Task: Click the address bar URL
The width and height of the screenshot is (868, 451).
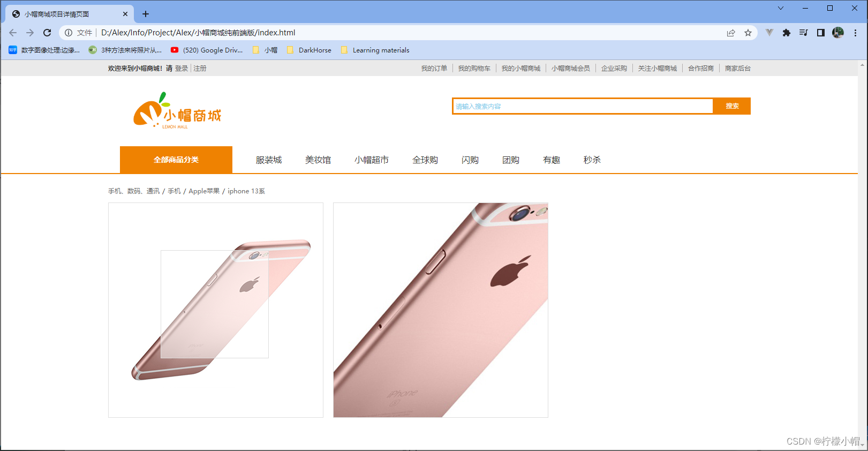Action: (198, 33)
